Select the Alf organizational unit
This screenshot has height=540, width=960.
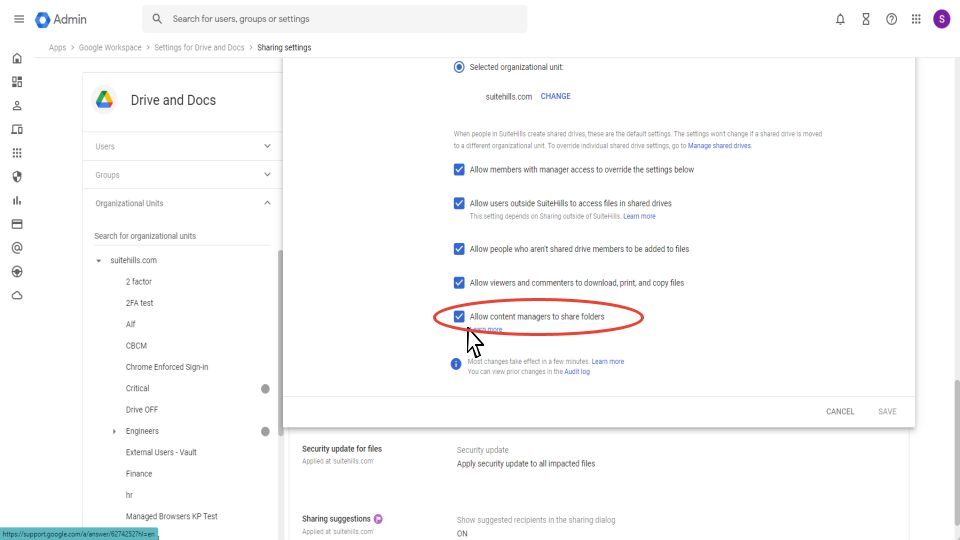pos(130,324)
